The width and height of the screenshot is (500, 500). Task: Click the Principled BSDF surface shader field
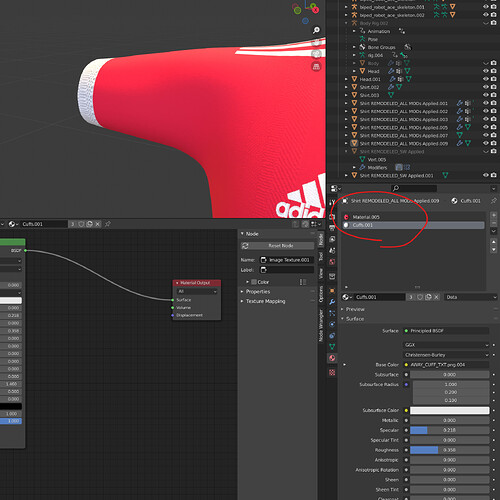[446, 331]
